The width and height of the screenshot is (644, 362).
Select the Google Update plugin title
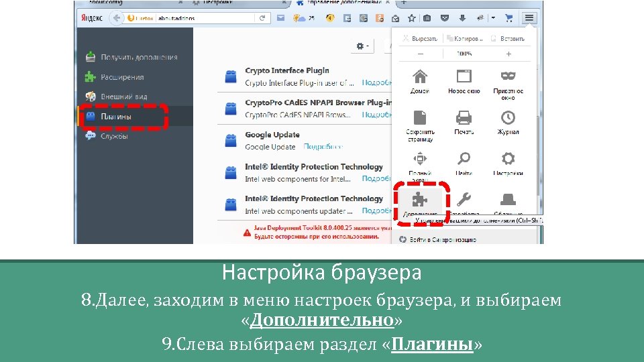tap(272, 135)
